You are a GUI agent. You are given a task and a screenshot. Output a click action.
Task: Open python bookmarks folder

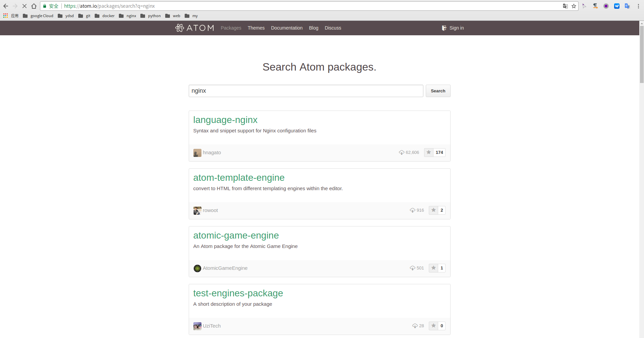tap(150, 16)
